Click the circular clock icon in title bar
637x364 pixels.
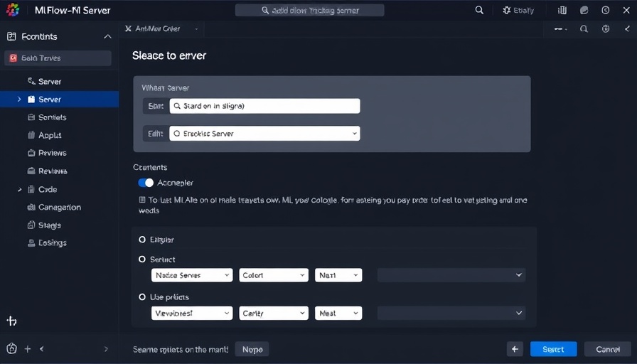(605, 10)
